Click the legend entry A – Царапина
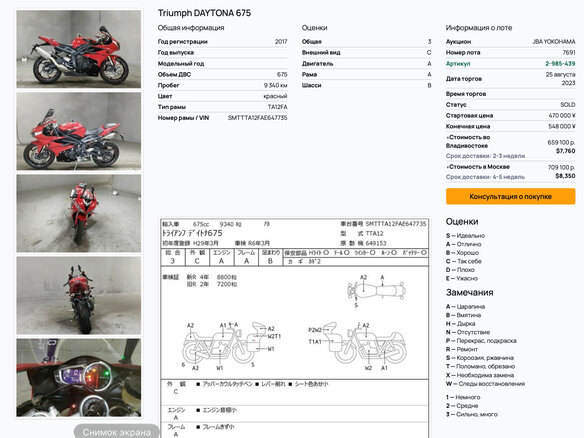 [x=465, y=307]
